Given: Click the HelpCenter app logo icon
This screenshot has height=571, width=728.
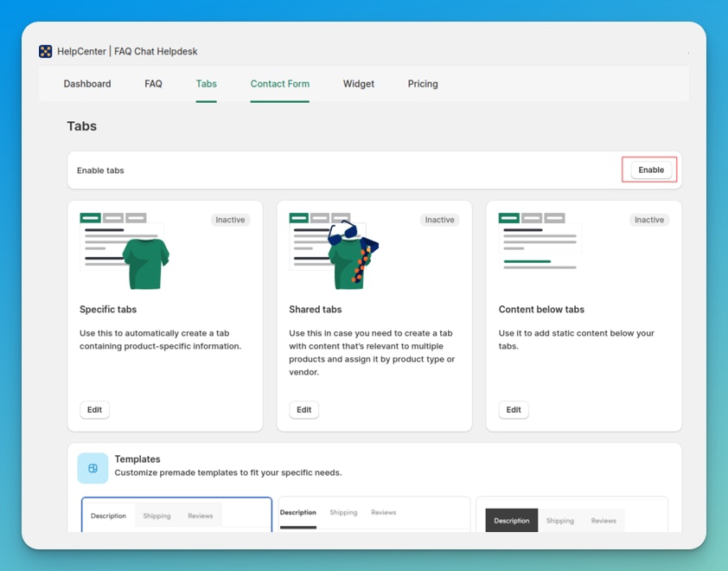Looking at the screenshot, I should point(46,51).
